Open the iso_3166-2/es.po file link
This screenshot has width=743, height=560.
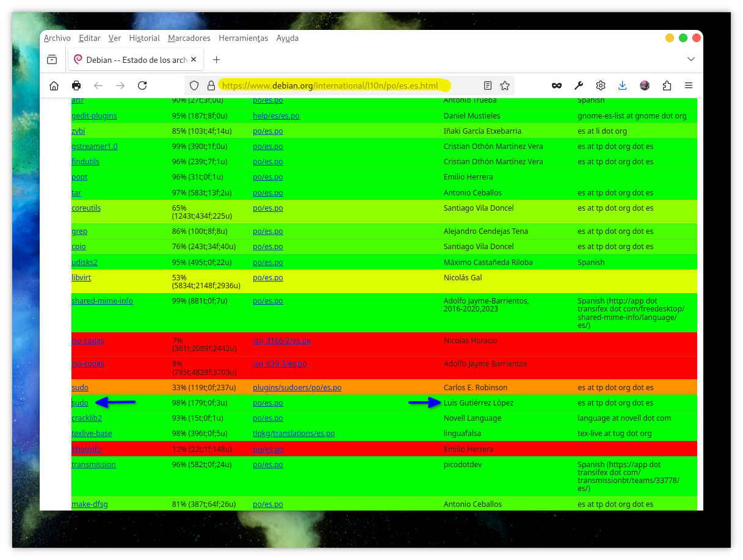pos(281,340)
